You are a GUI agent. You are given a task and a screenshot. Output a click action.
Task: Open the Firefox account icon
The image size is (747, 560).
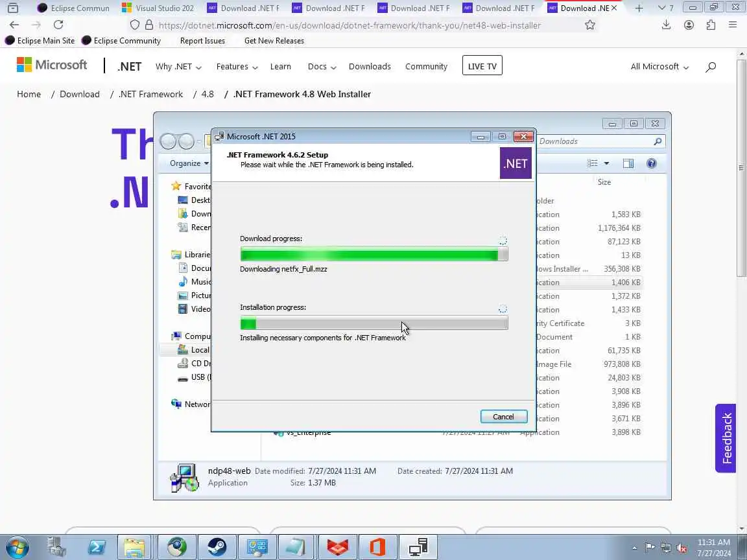pyautogui.click(x=689, y=25)
